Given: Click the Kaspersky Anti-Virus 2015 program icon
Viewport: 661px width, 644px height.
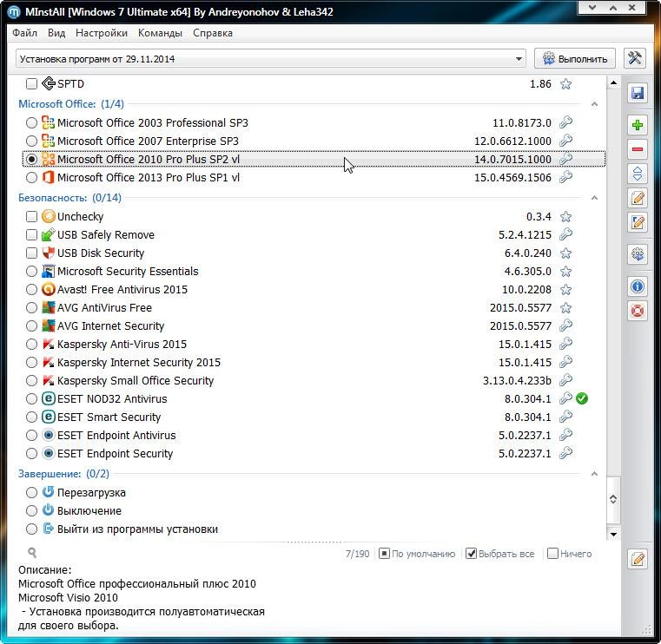Looking at the screenshot, I should (49, 344).
